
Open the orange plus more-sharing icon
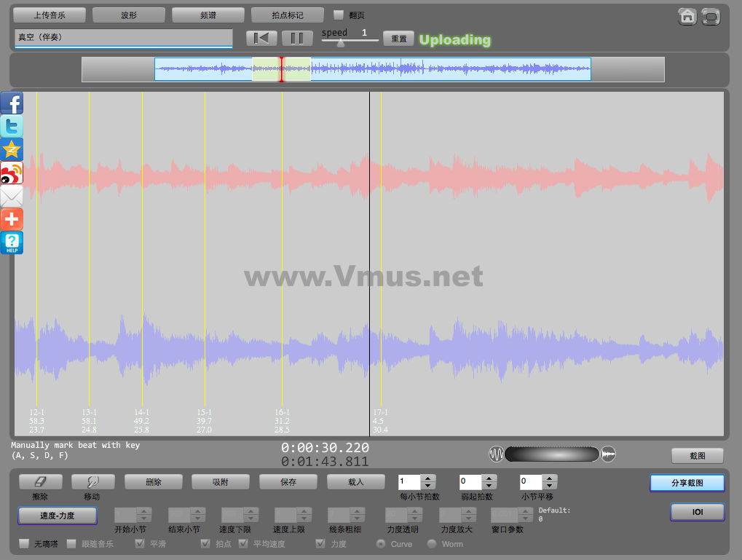(12, 218)
